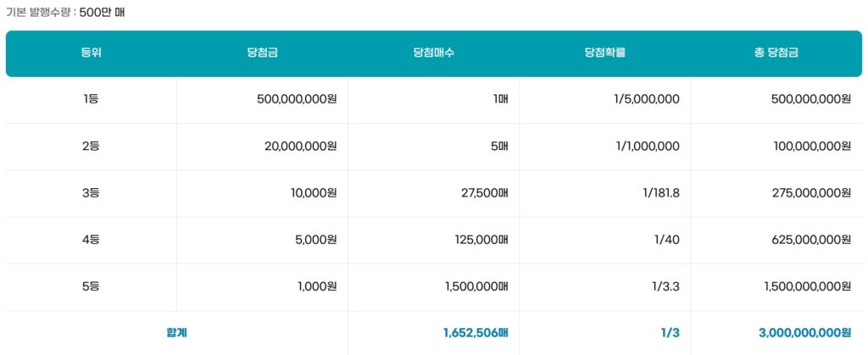This screenshot has width=868, height=355.
Task: Click the 5등 rank cell
Action: point(91,286)
